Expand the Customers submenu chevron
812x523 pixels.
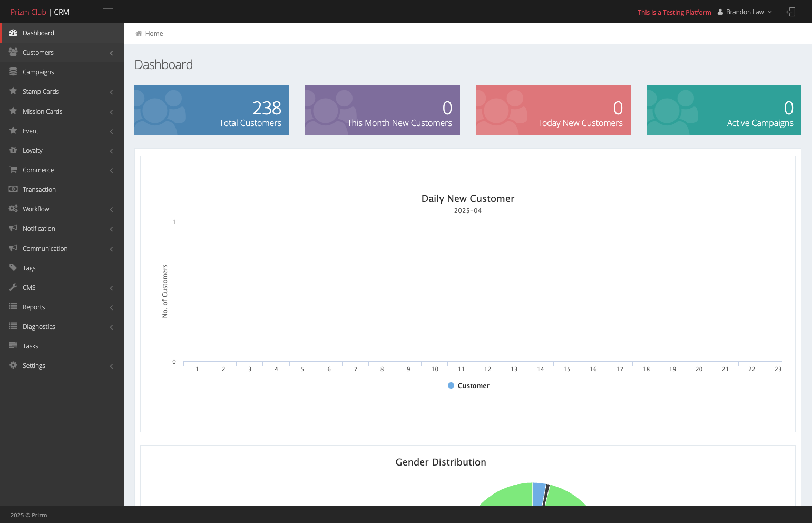[111, 53]
